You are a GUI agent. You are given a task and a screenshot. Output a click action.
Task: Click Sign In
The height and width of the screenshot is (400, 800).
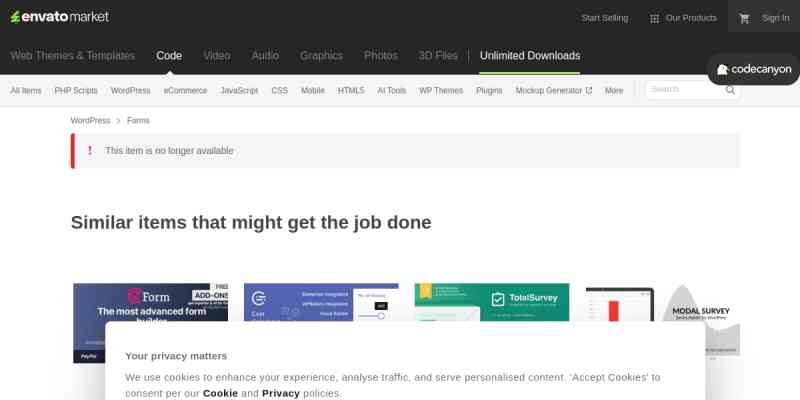[x=776, y=18]
